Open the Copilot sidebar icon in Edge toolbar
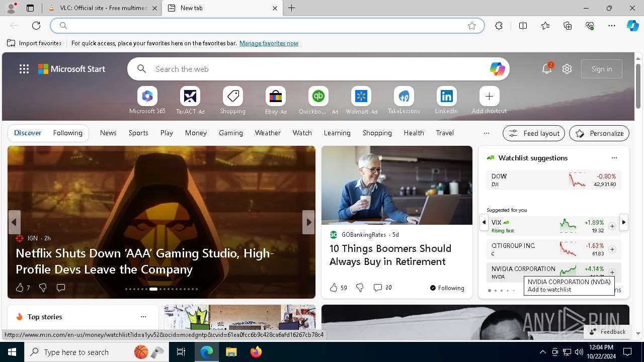This screenshot has height=362, width=644. (x=632, y=26)
